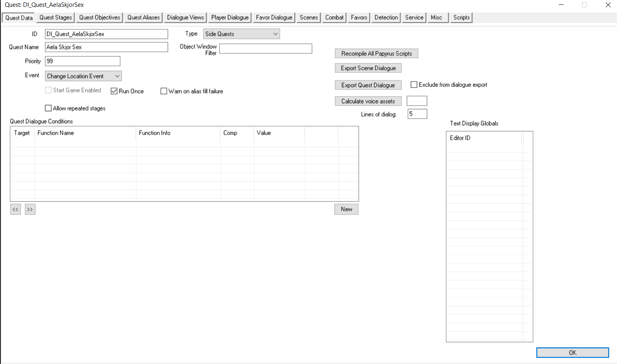The height and width of the screenshot is (364, 617).
Task: Click Recompile All Papyrus Scripts button
Action: [x=377, y=53]
